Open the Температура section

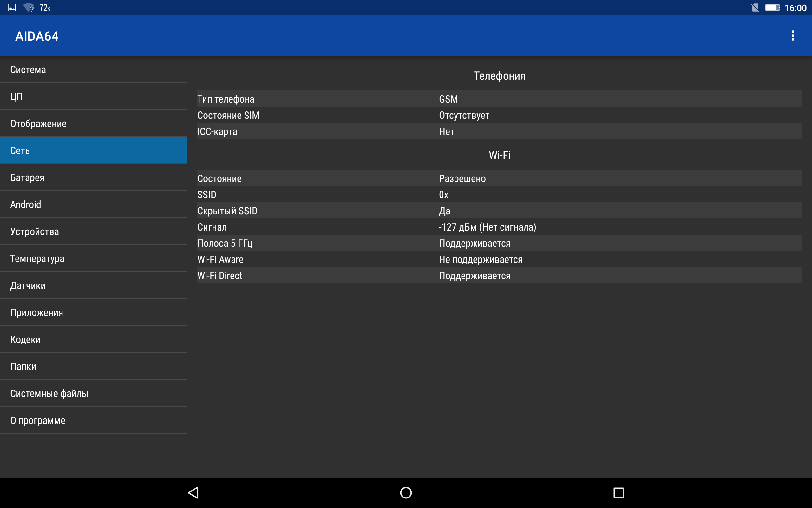click(x=93, y=258)
